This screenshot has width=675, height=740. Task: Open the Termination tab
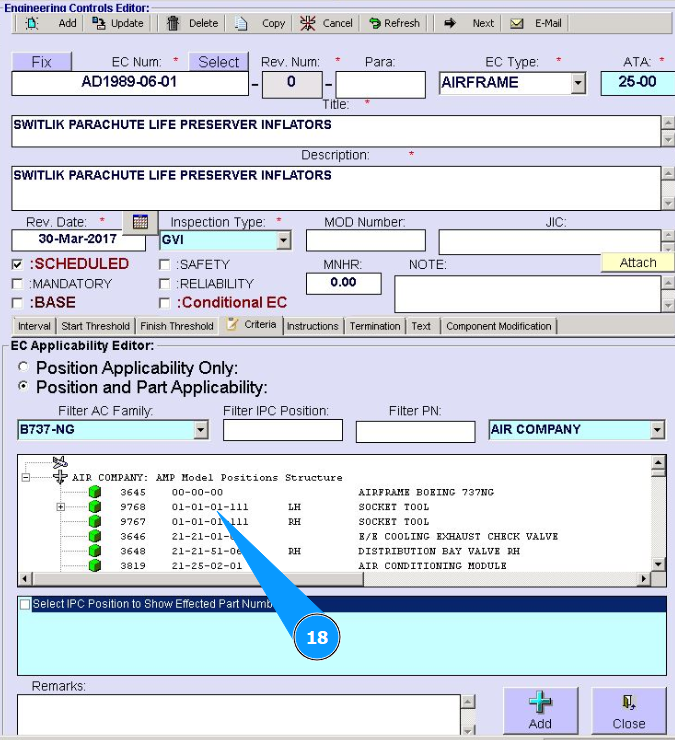point(375,326)
